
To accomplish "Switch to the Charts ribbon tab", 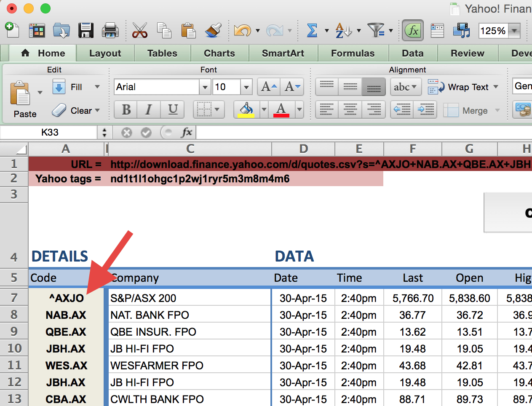I will pyautogui.click(x=219, y=53).
